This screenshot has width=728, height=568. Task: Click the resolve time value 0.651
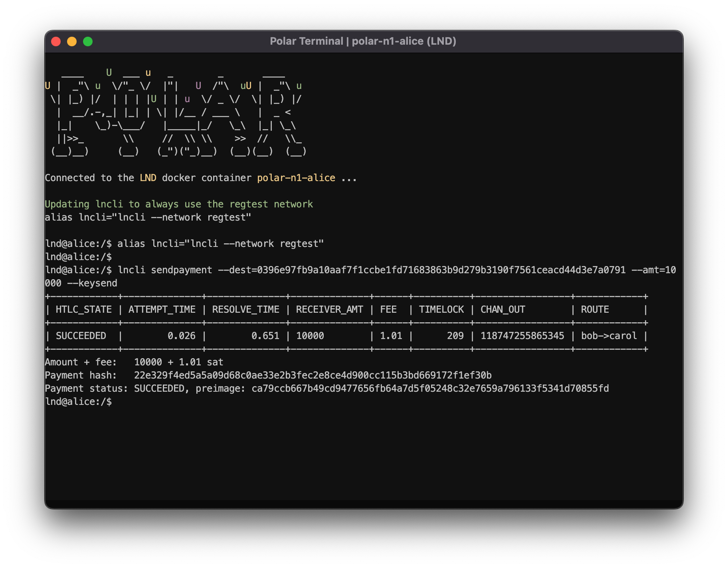[x=265, y=336]
